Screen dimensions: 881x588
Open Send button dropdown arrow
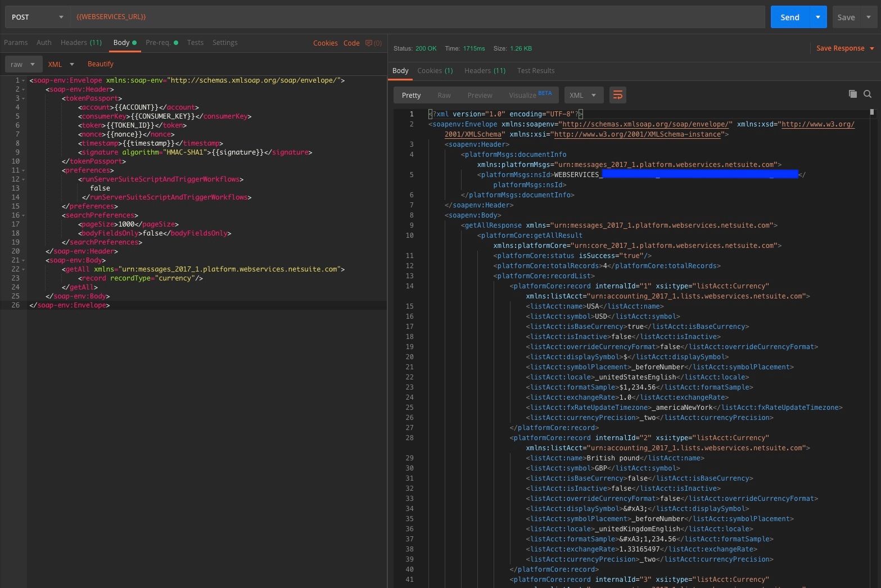point(817,17)
